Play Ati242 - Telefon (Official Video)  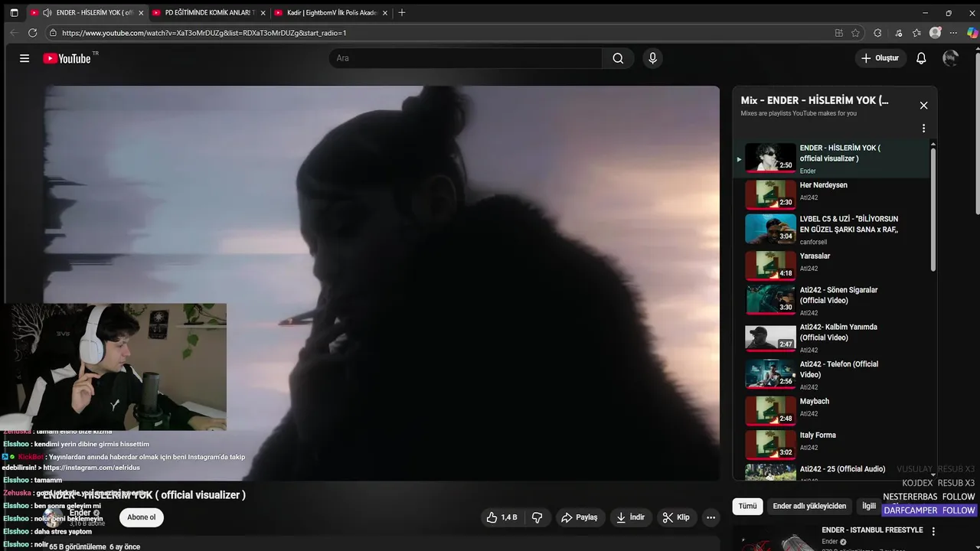tap(831, 375)
